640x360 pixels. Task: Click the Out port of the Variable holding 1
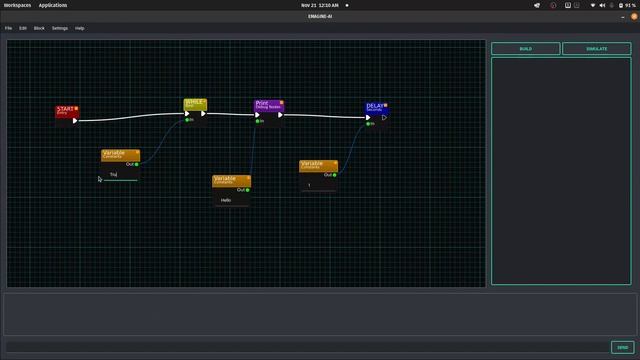[334, 175]
